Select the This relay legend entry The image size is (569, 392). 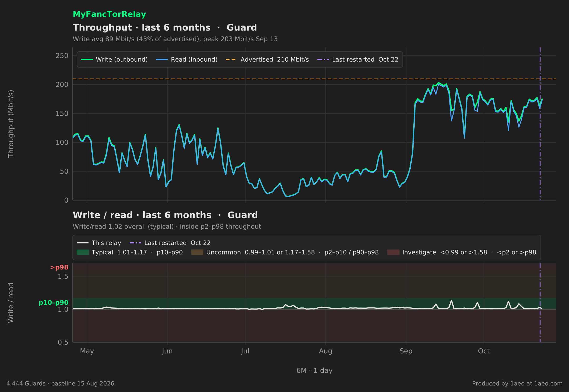click(99, 243)
